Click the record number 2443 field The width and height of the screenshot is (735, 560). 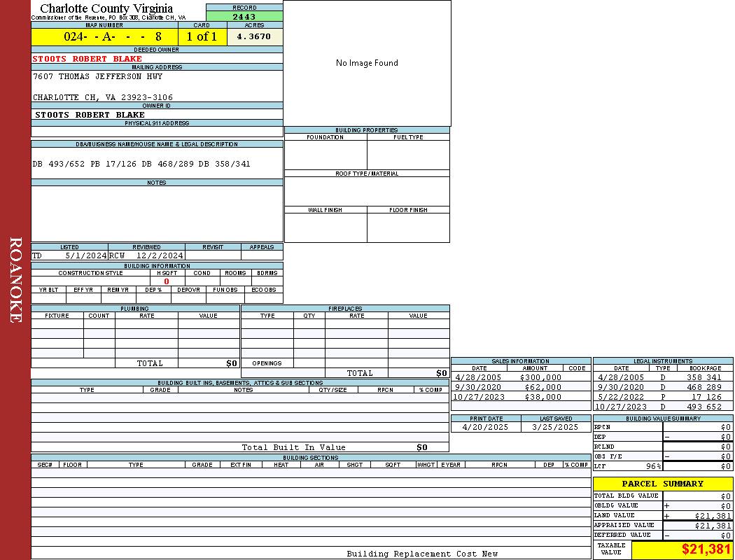(244, 16)
